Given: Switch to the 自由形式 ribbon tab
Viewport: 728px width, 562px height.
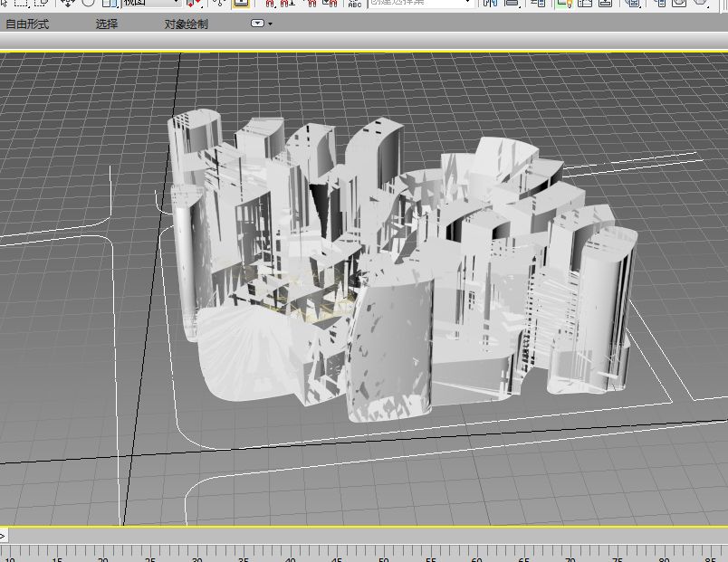Looking at the screenshot, I should tap(27, 24).
